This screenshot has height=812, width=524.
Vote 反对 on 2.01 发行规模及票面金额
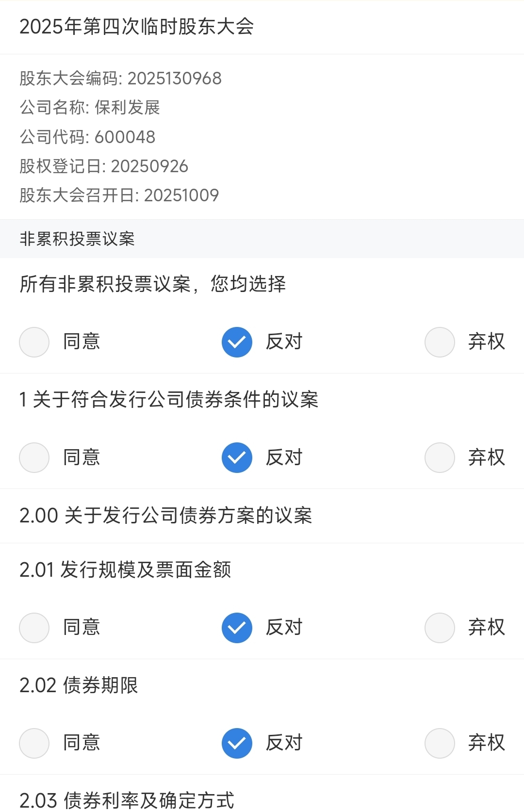(237, 628)
